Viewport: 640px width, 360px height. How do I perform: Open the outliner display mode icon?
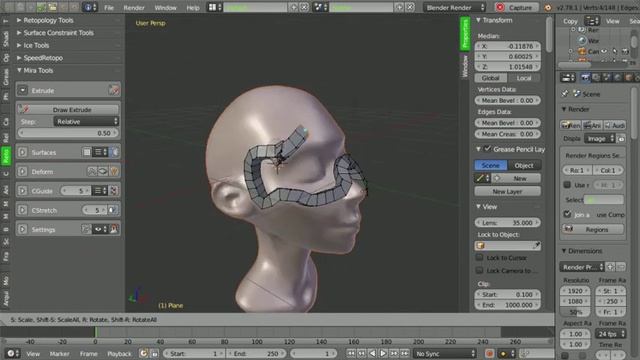point(592,21)
